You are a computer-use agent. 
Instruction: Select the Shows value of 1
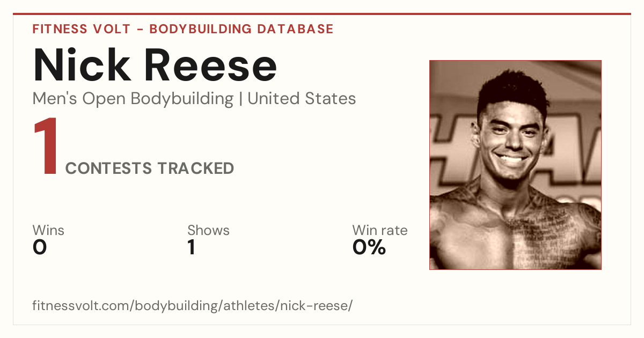point(191,247)
